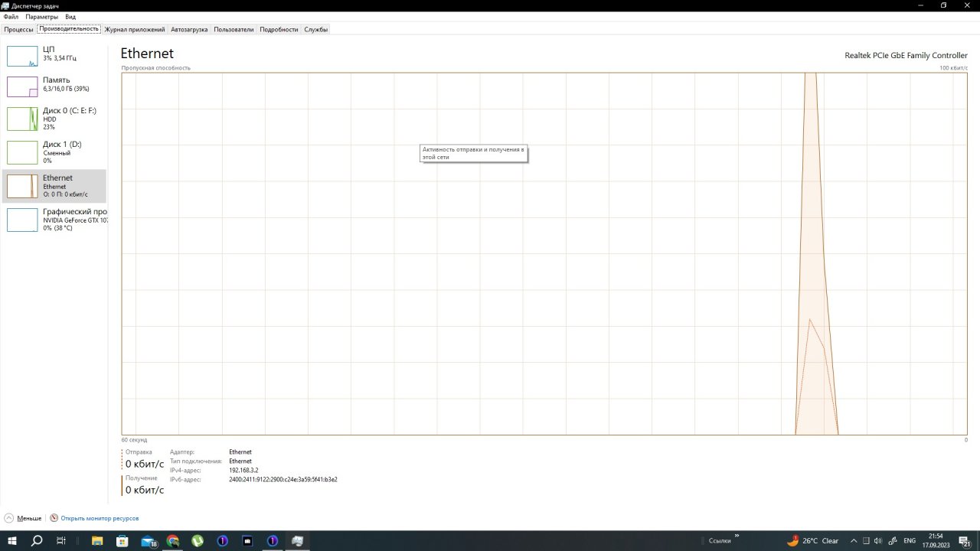Click the Пропускная способность label
This screenshot has width=980, height=551.
156,68
